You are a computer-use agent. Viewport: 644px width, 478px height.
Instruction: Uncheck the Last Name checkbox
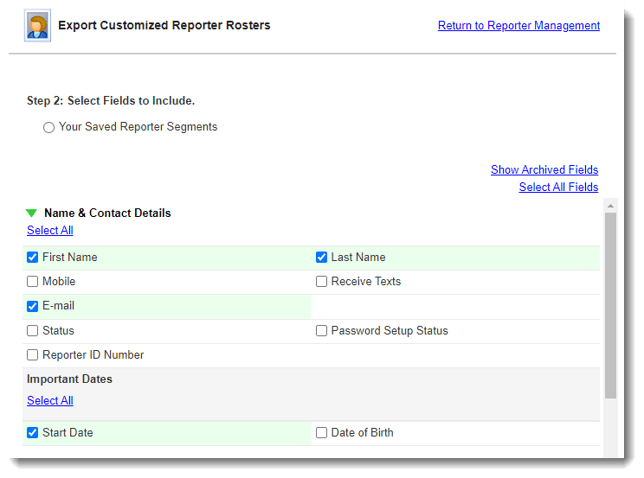[x=322, y=257]
